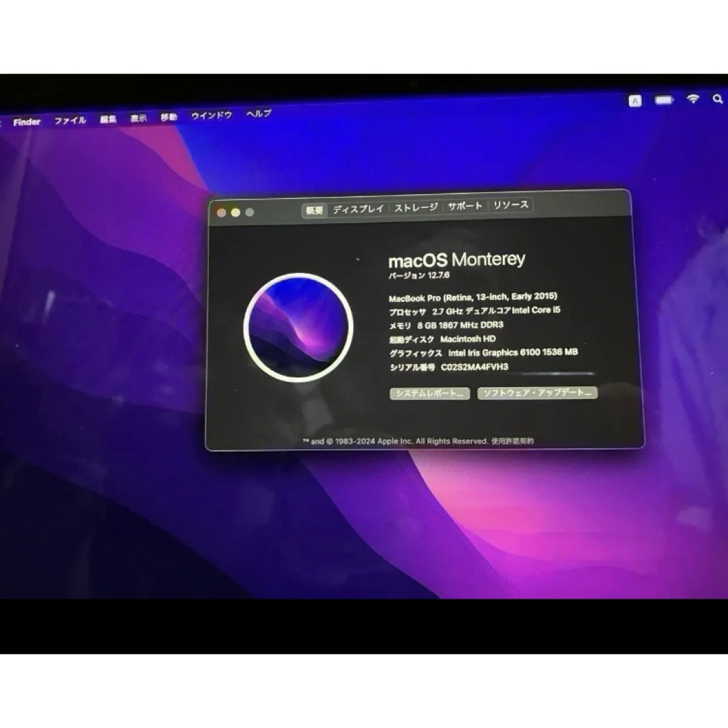Open the Wi-Fi status menu
Viewport: 728px width, 728px height.
693,99
